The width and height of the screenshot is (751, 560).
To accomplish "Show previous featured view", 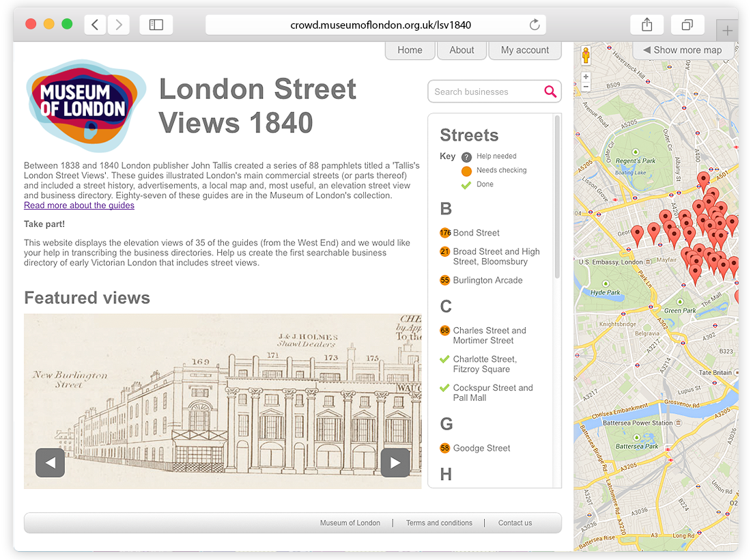I will 51,463.
